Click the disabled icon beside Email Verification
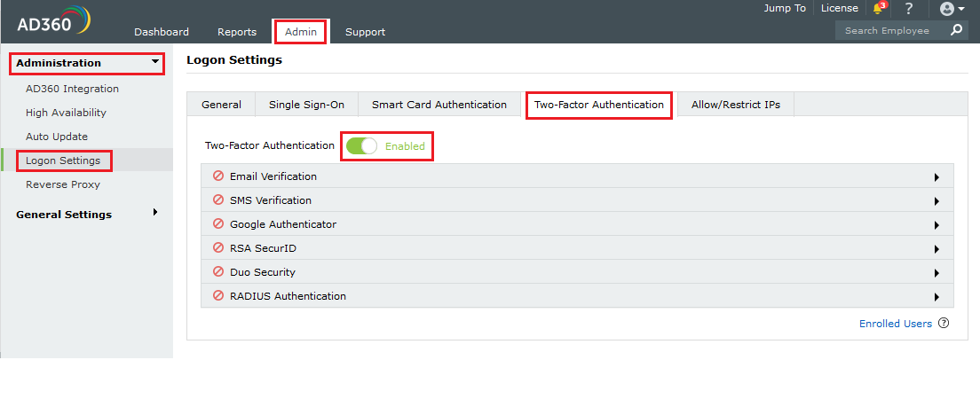Viewport: 980px width, 407px height. [218, 176]
